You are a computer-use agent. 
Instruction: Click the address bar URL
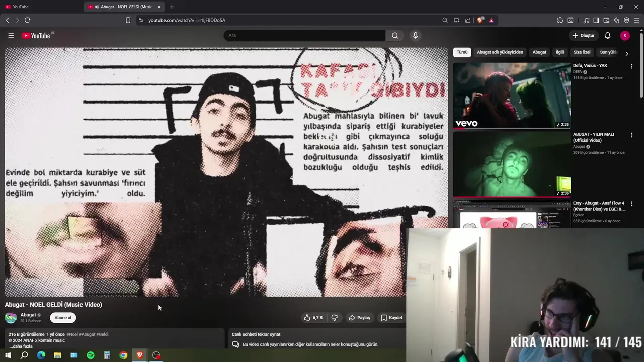coord(187,20)
